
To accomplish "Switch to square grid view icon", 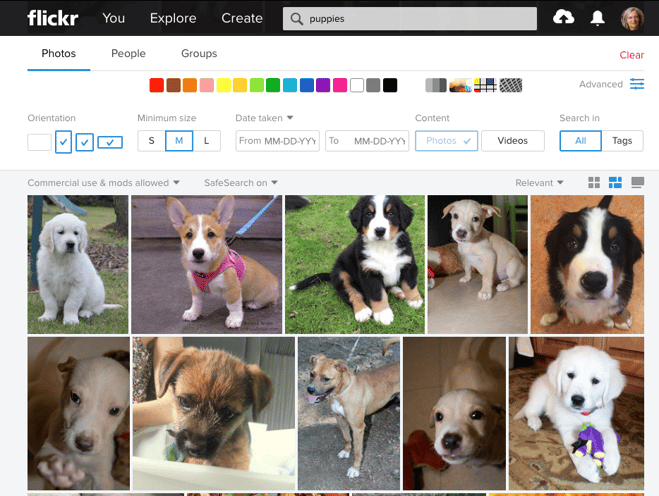I will pyautogui.click(x=594, y=182).
